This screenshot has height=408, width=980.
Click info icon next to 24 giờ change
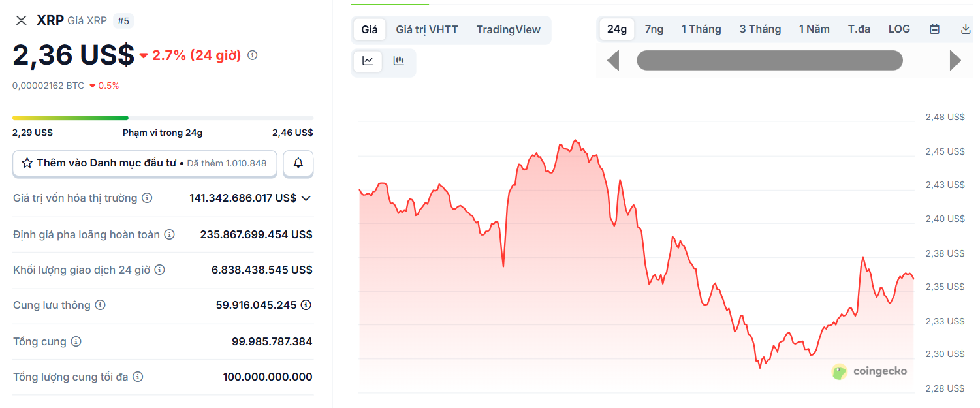click(x=253, y=55)
